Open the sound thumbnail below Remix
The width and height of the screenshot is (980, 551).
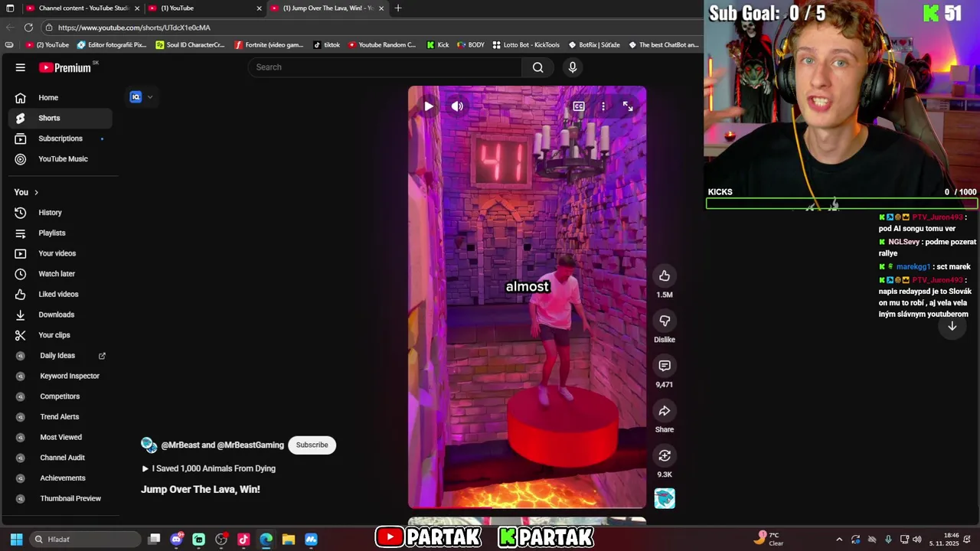(665, 498)
